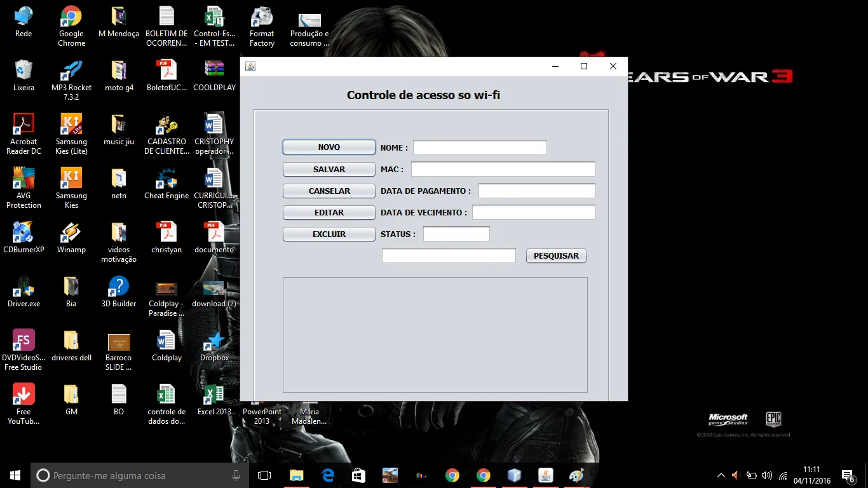
Task: Select the driveres dell folder
Action: [71, 347]
